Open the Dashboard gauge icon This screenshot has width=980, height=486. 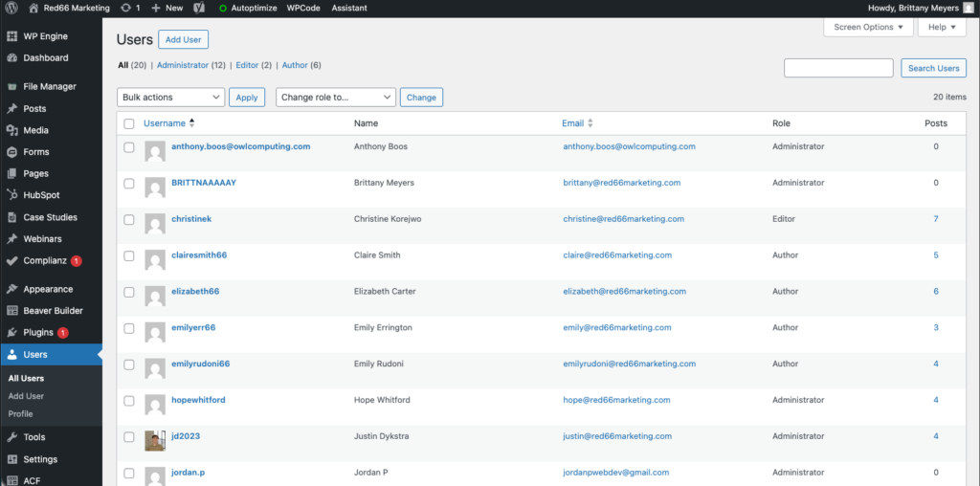[x=11, y=57]
